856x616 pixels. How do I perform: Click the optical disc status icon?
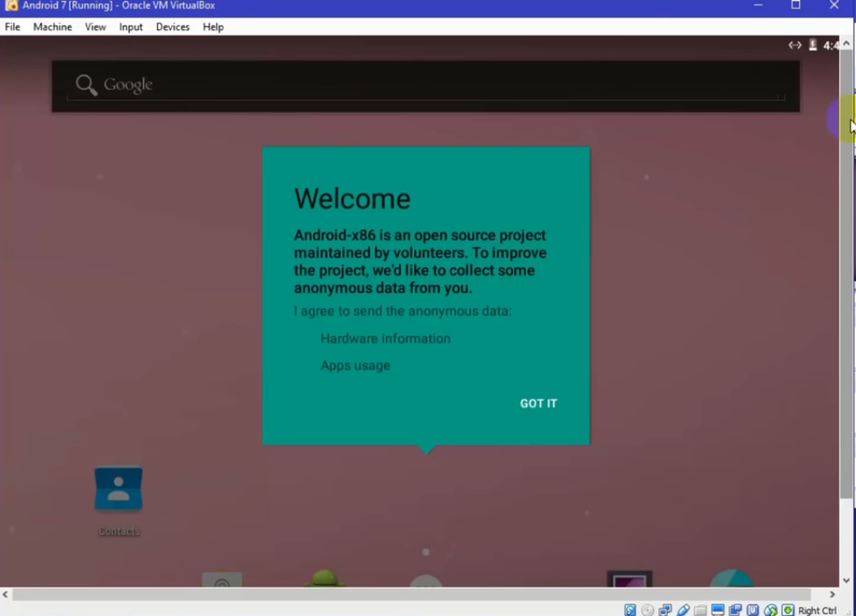[x=647, y=610]
